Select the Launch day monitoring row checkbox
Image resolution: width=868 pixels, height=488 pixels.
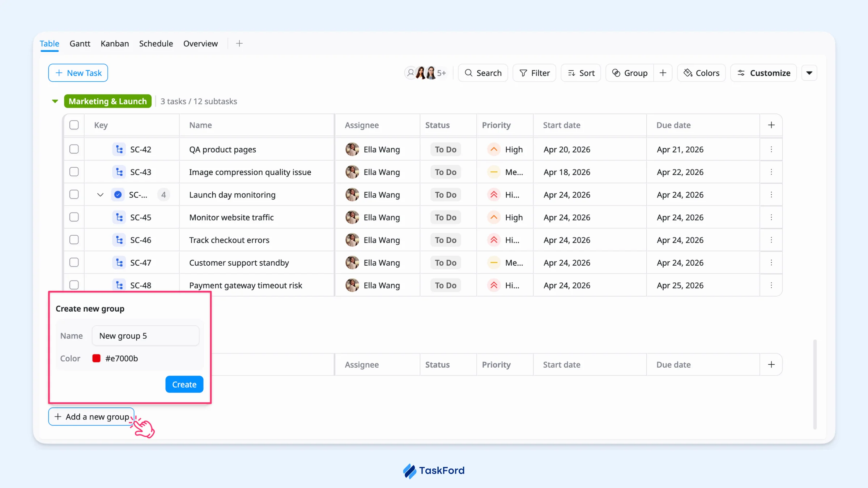(74, 194)
